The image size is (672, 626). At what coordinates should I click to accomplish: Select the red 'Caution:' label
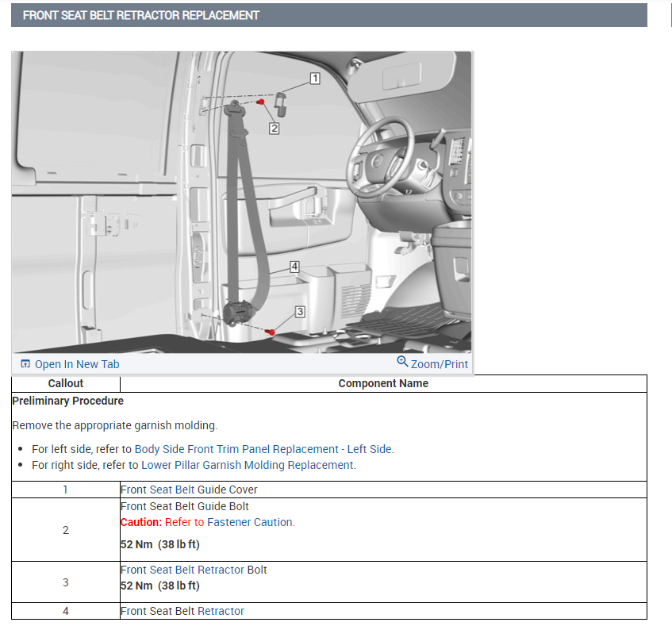click(141, 522)
